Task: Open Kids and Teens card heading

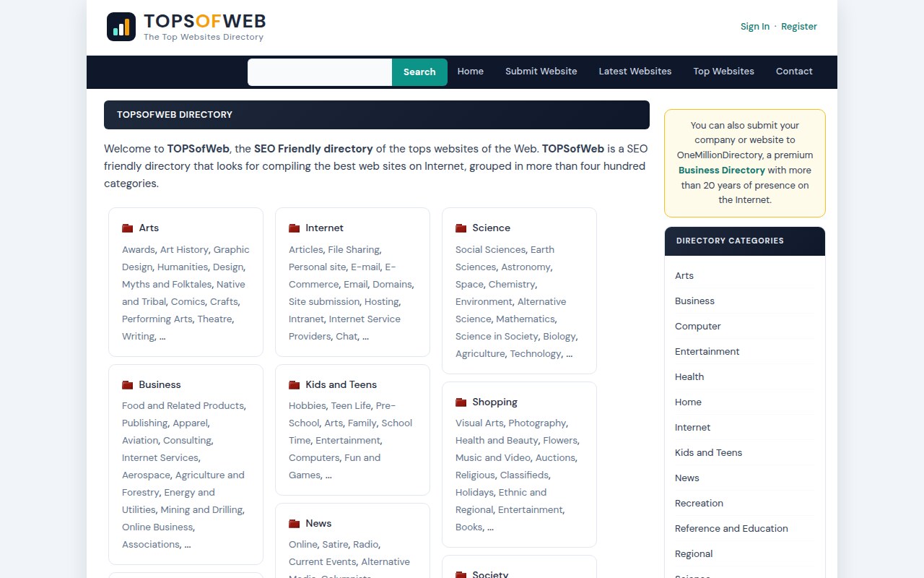Action: (x=341, y=385)
